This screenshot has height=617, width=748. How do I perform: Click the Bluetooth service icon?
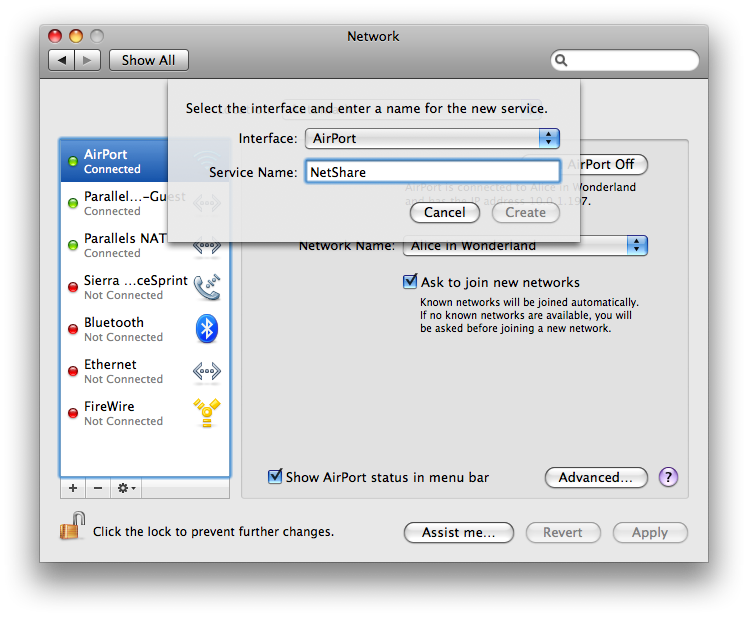click(x=207, y=328)
